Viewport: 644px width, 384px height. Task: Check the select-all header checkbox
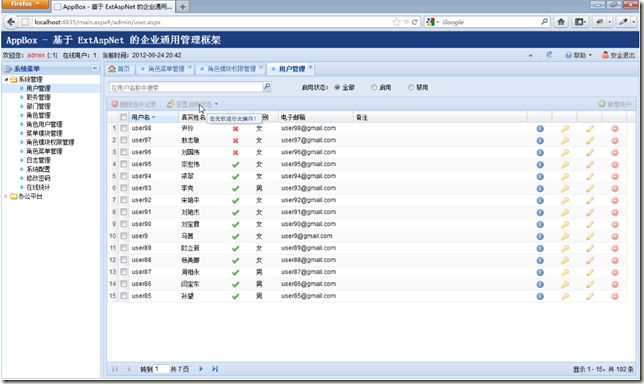124,117
